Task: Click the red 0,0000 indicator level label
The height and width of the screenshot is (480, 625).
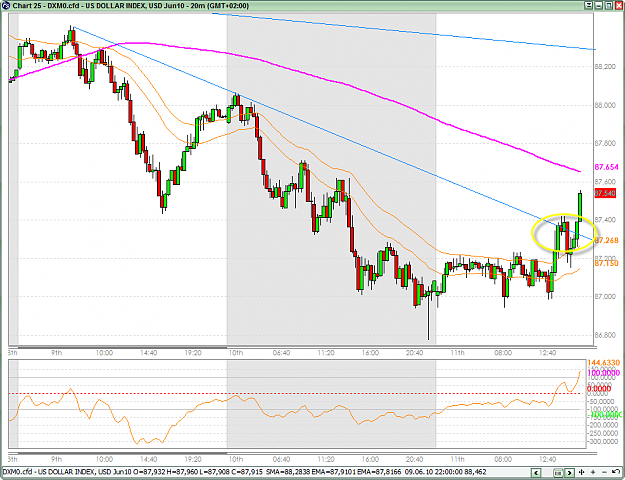Action: 599,389
